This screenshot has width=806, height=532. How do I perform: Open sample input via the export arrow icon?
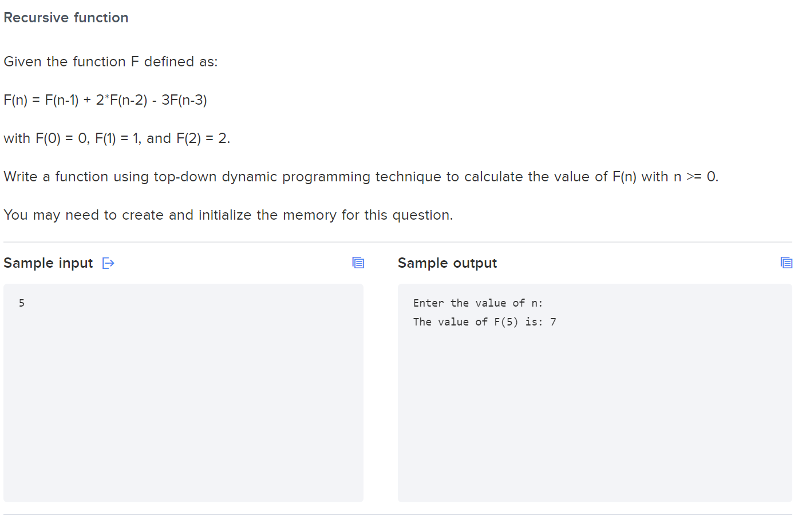[x=108, y=263]
